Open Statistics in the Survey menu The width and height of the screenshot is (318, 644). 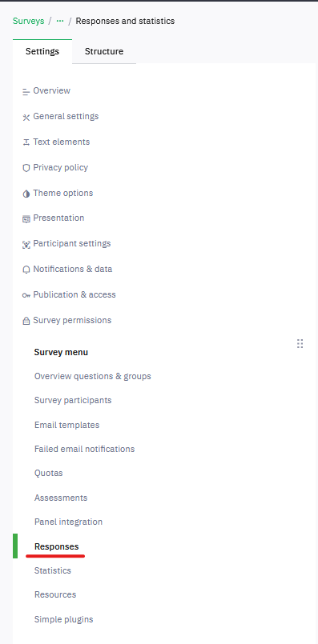pos(53,570)
